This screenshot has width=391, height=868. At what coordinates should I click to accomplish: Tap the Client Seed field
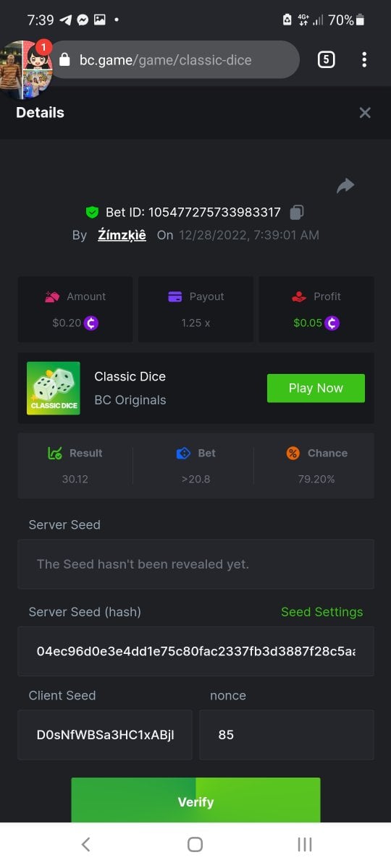[x=105, y=735]
